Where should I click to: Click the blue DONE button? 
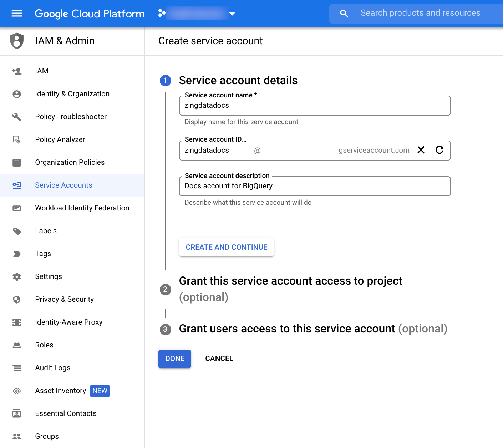[x=175, y=359]
